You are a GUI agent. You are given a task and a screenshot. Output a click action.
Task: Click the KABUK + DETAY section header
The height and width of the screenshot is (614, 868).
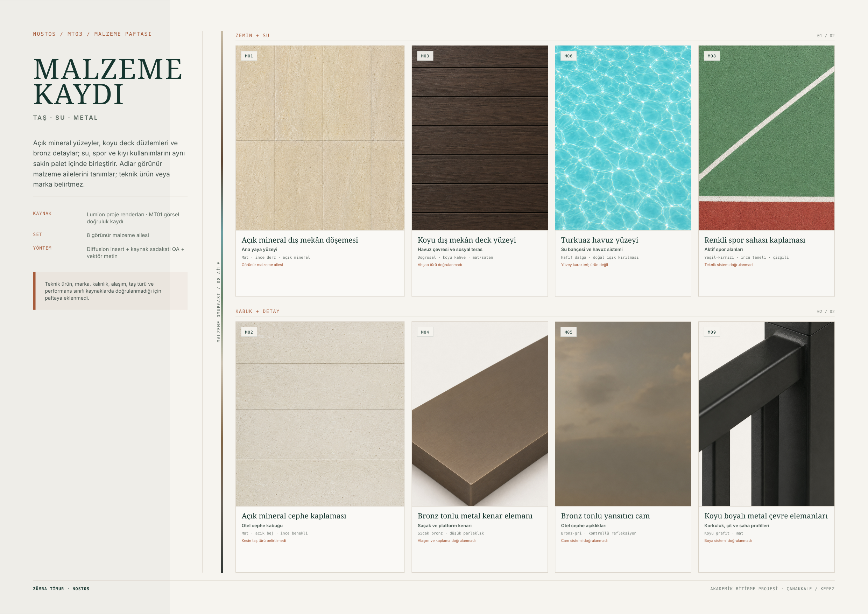tap(257, 311)
